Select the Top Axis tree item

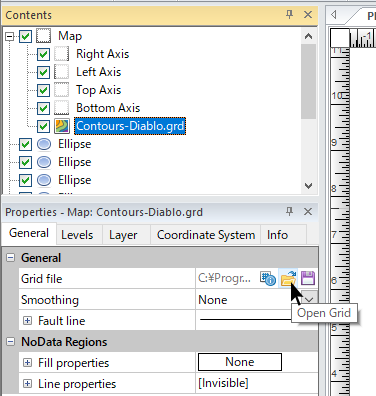coord(98,90)
